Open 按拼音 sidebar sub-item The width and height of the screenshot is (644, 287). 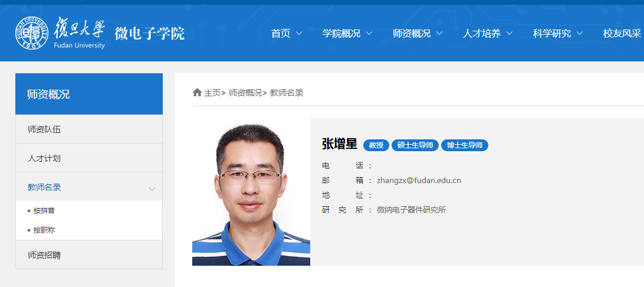tap(44, 210)
